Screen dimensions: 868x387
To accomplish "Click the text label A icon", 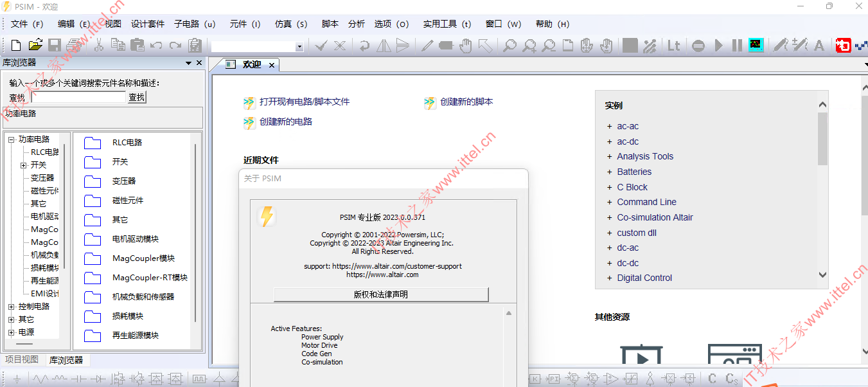I will tap(819, 45).
